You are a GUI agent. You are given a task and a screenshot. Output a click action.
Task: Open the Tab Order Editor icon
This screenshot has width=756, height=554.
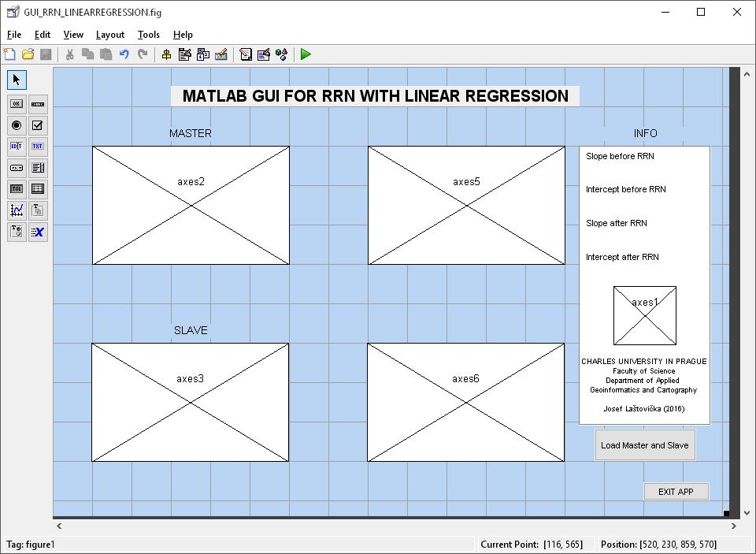point(203,54)
